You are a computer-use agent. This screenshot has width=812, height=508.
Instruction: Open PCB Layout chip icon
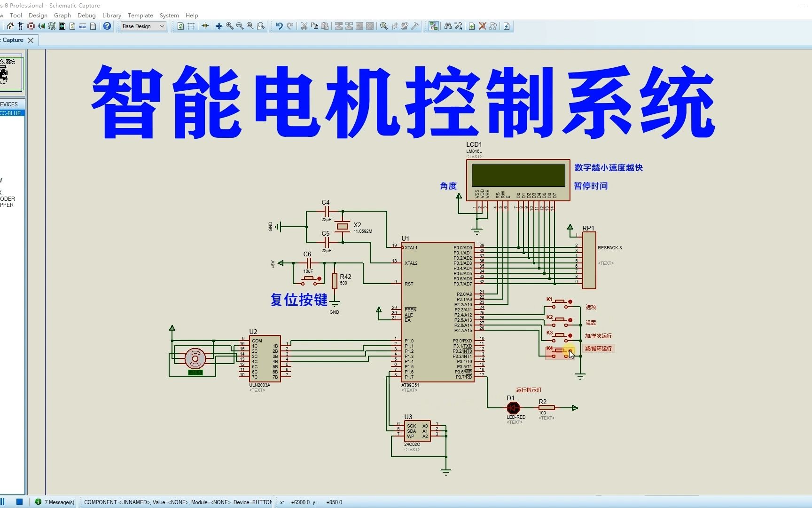pyautogui.click(x=31, y=26)
